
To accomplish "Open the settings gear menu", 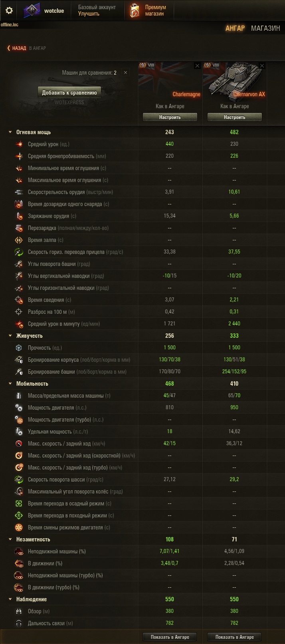I will 9,10.
